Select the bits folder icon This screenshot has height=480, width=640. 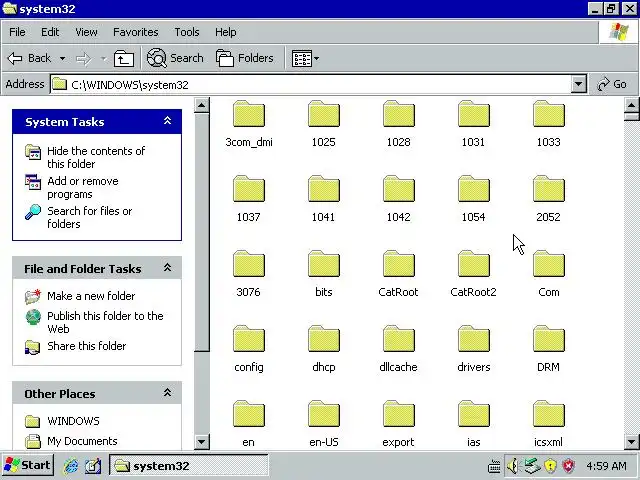click(324, 264)
